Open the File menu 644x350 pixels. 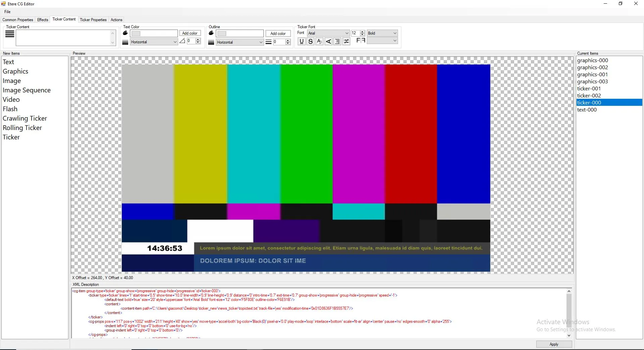pos(7,12)
